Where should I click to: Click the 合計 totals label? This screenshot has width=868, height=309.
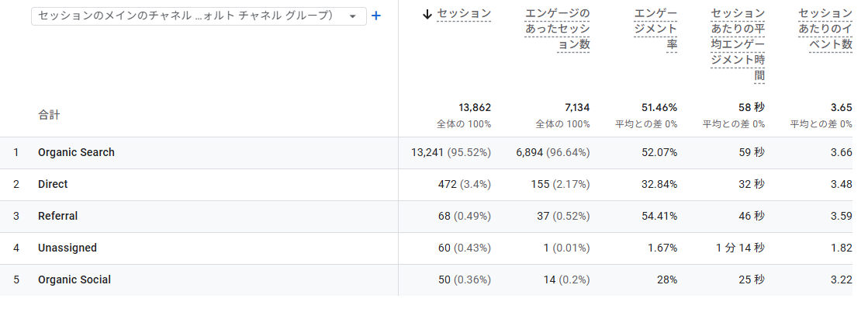coord(50,115)
